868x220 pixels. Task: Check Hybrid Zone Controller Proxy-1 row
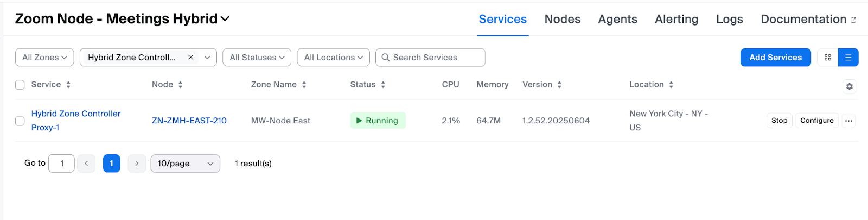click(x=20, y=121)
